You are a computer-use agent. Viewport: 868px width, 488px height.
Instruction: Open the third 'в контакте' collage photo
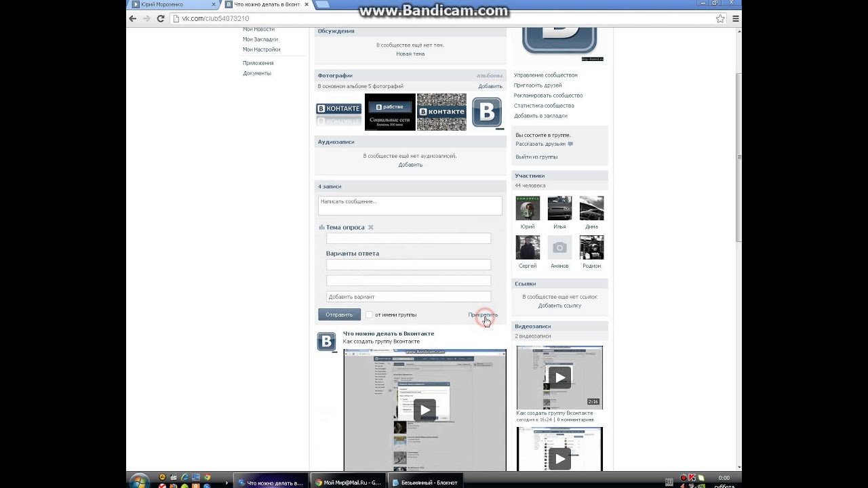441,112
